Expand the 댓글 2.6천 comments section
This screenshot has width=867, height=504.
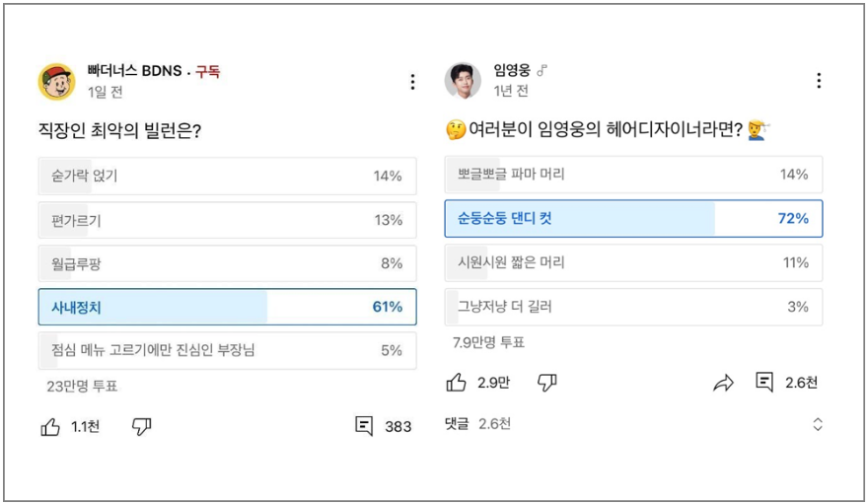817,424
